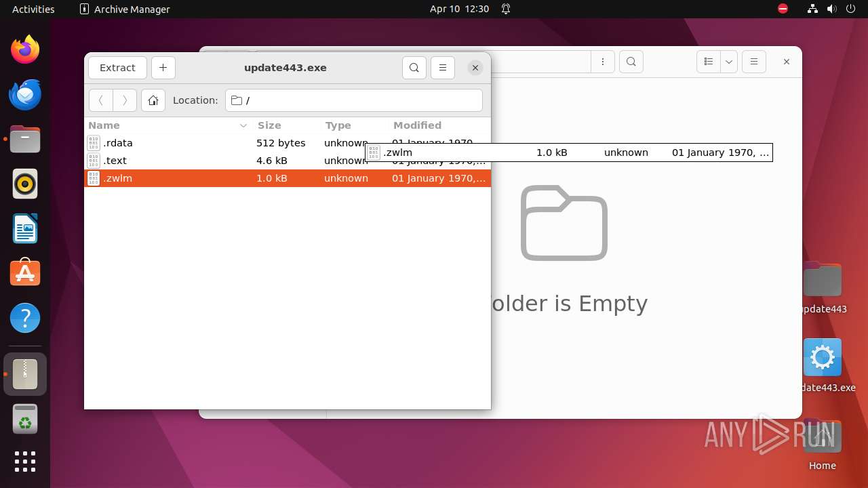Click the Location path field
Image resolution: width=868 pixels, height=488 pixels.
(x=354, y=100)
